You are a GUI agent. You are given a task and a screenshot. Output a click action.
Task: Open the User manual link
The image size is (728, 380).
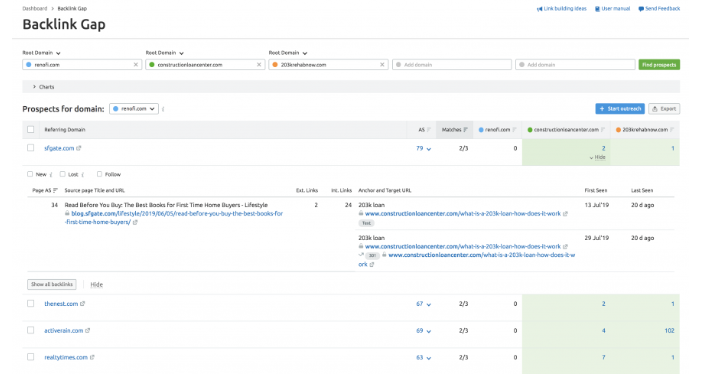tap(612, 9)
